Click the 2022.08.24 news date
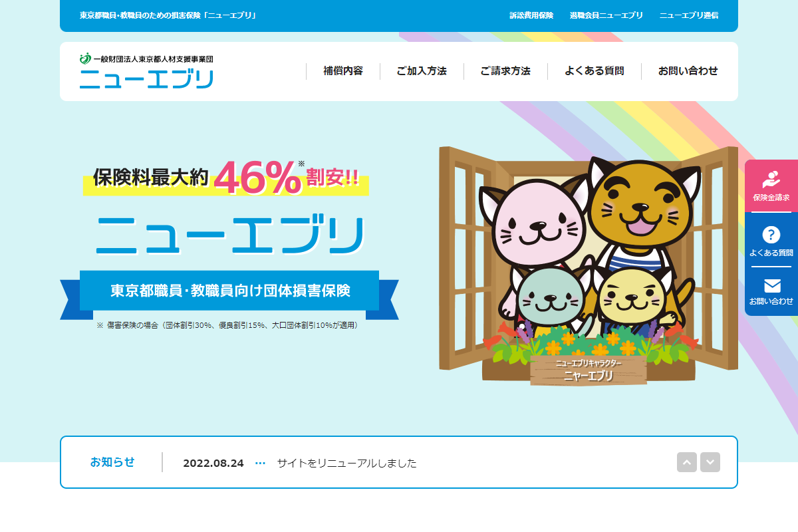This screenshot has width=798, height=532. tap(213, 464)
